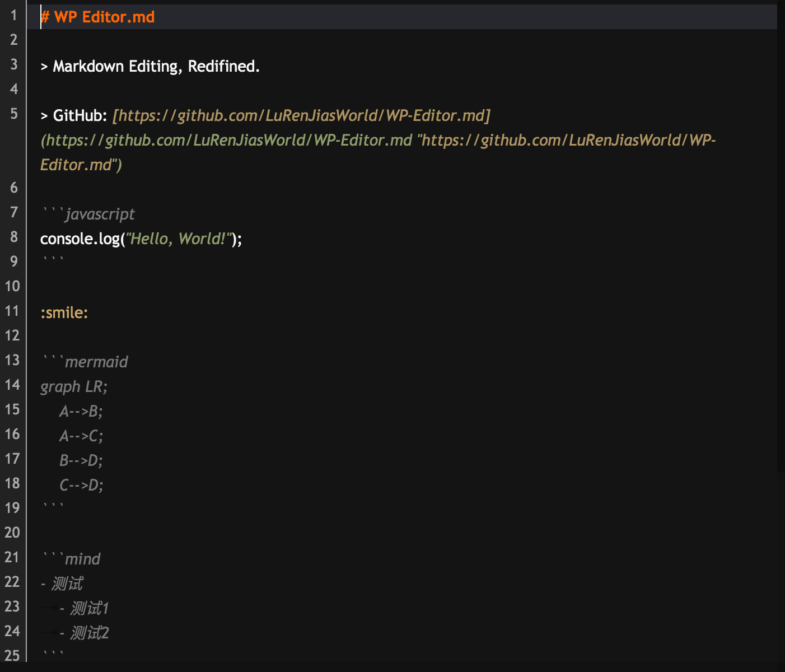The height and width of the screenshot is (672, 785).
Task: Click line number 6 in the gutter
Action: click(x=14, y=188)
